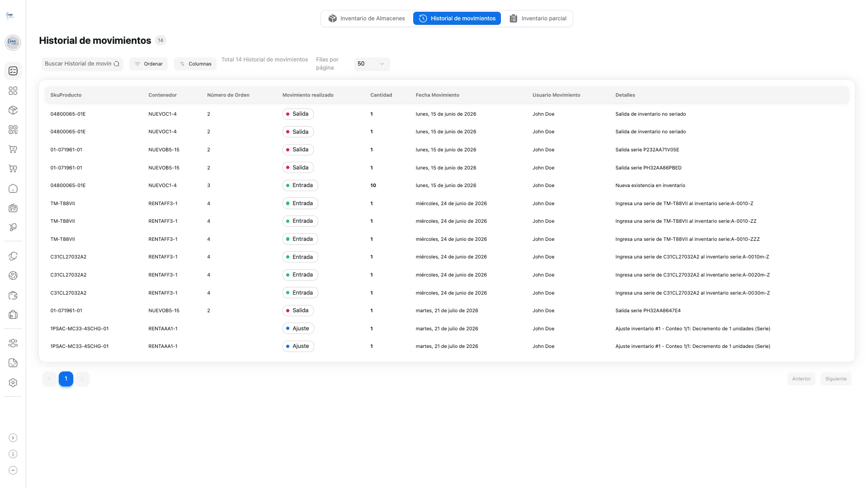Open the briefcase icon in sidebar
Image resolution: width=868 pixels, height=488 pixels.
13,314
